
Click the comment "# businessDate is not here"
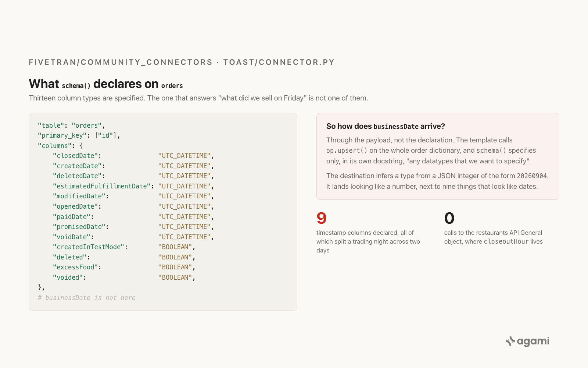[x=86, y=298]
